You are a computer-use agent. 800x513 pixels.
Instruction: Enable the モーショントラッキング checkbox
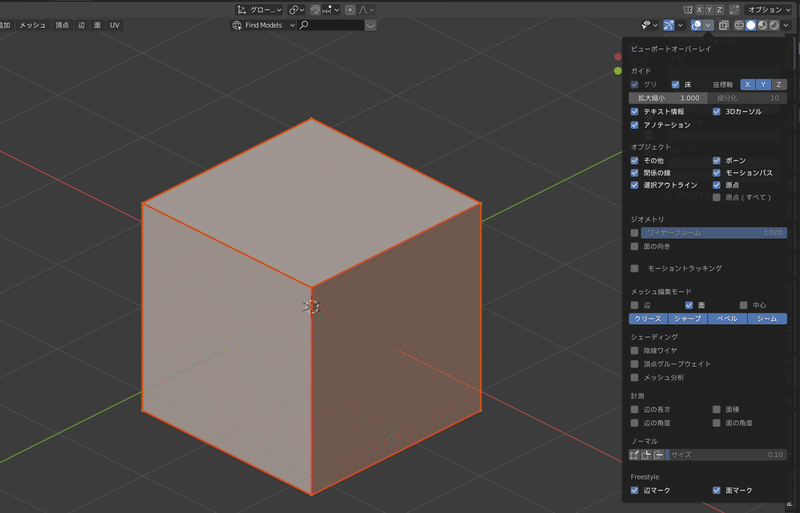[634, 268]
